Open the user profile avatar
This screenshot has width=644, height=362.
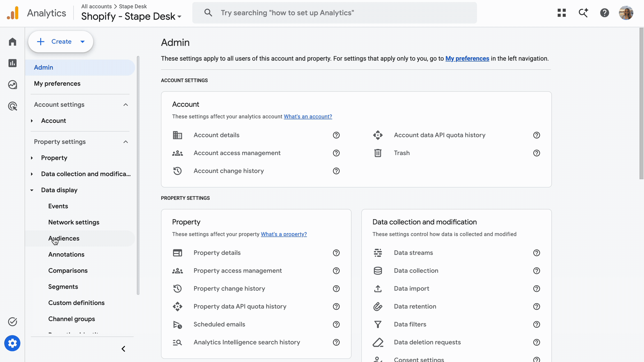click(626, 13)
